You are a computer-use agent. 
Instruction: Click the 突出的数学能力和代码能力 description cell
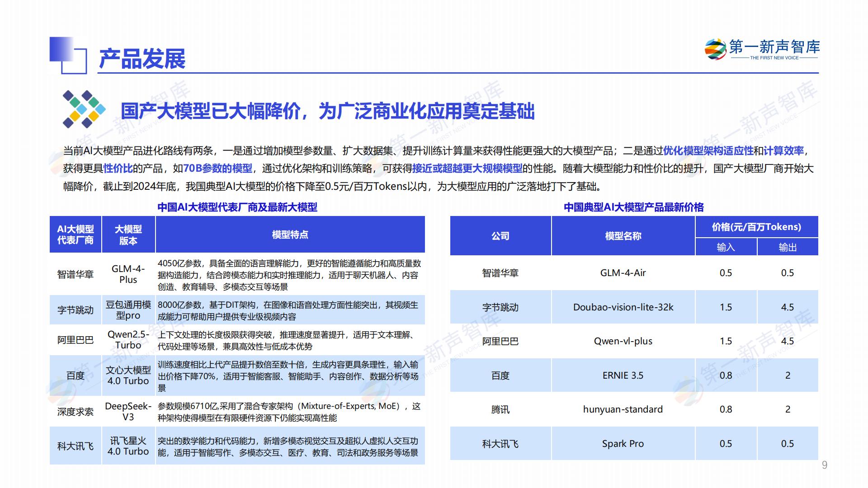coord(290,446)
